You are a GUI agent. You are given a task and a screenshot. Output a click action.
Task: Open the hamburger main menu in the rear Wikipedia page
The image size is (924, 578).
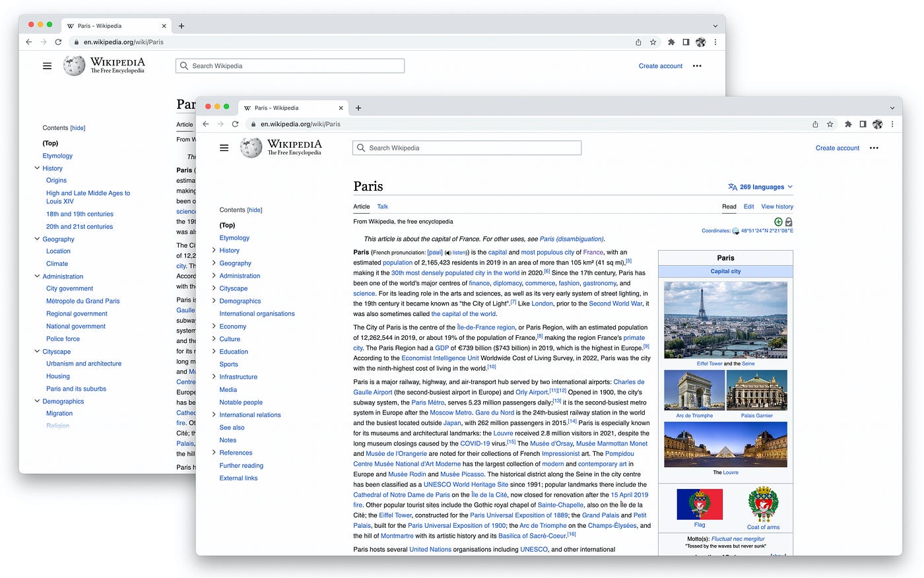[48, 66]
